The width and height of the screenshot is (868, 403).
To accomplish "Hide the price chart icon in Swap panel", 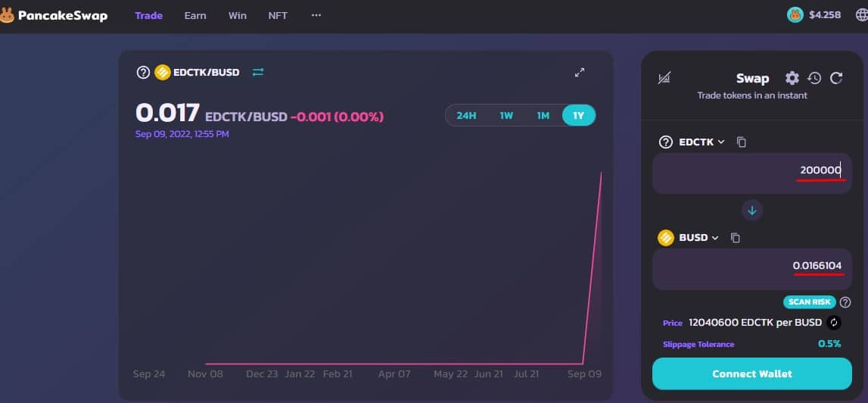I will click(664, 78).
